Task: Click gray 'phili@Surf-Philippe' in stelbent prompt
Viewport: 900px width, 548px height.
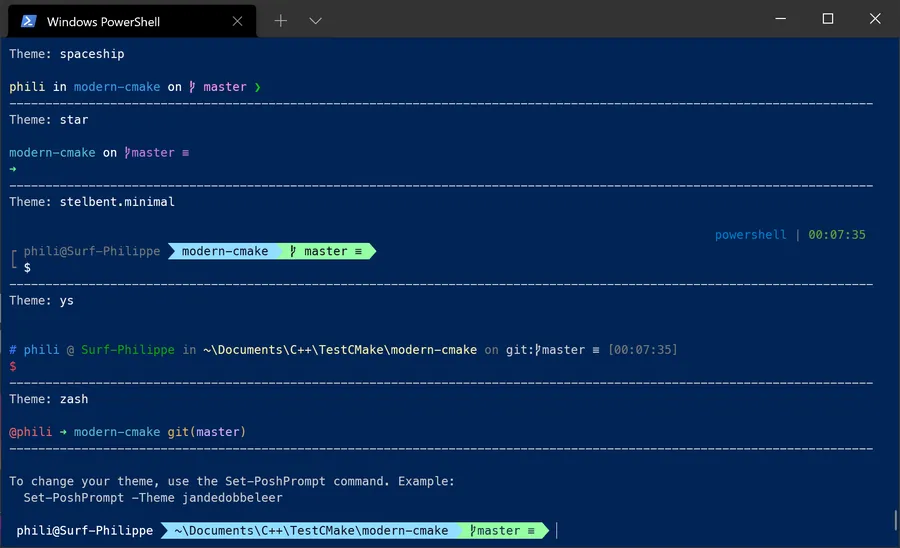Action: [92, 251]
